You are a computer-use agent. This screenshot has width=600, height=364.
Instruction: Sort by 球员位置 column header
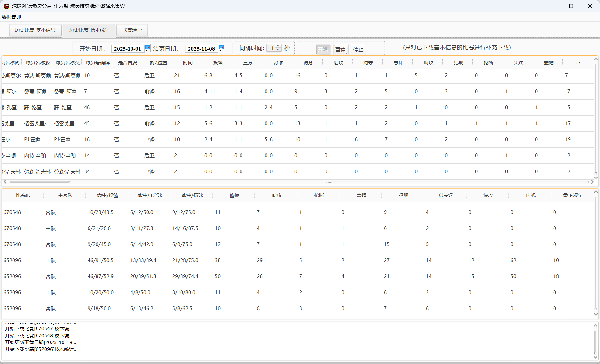pyautogui.click(x=158, y=63)
